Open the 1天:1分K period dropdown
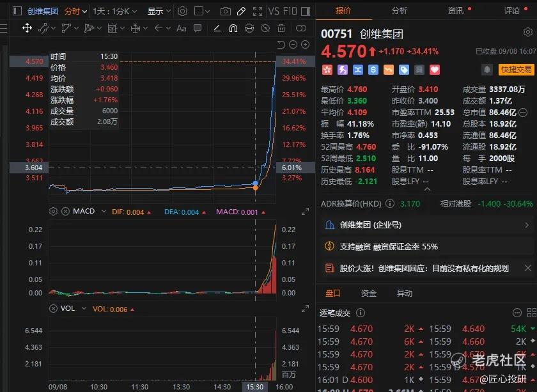This screenshot has width=537, height=392. [114, 12]
